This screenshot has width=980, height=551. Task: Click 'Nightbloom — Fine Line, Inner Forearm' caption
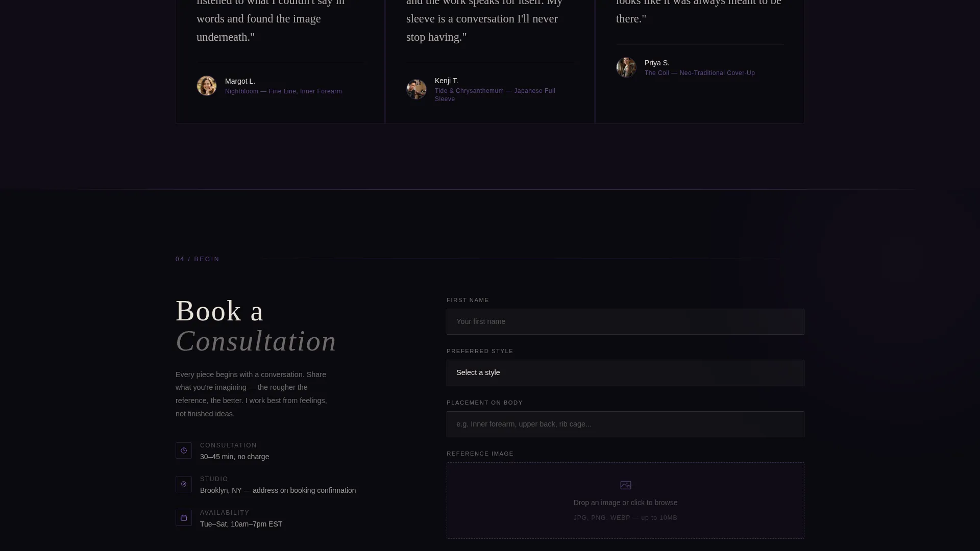click(283, 91)
